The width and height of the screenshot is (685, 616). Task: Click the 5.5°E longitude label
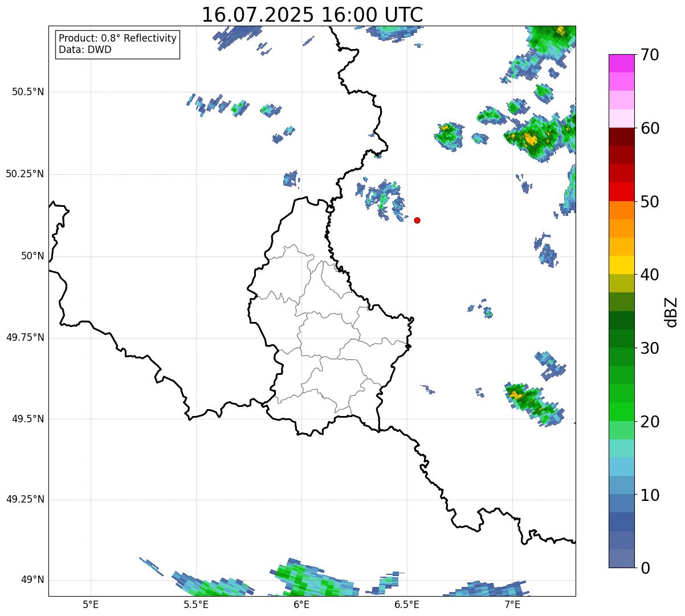point(196,604)
